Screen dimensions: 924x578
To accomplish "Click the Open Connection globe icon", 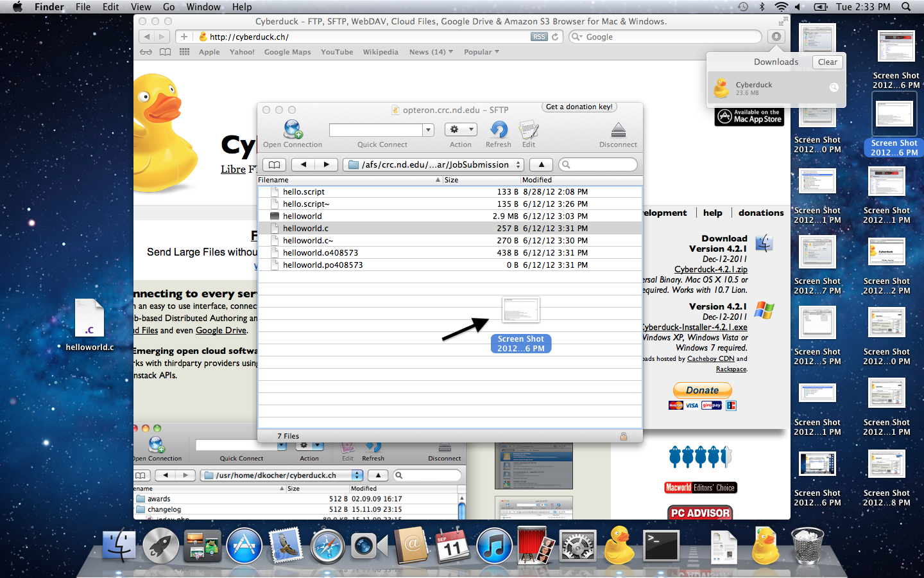I will click(293, 130).
